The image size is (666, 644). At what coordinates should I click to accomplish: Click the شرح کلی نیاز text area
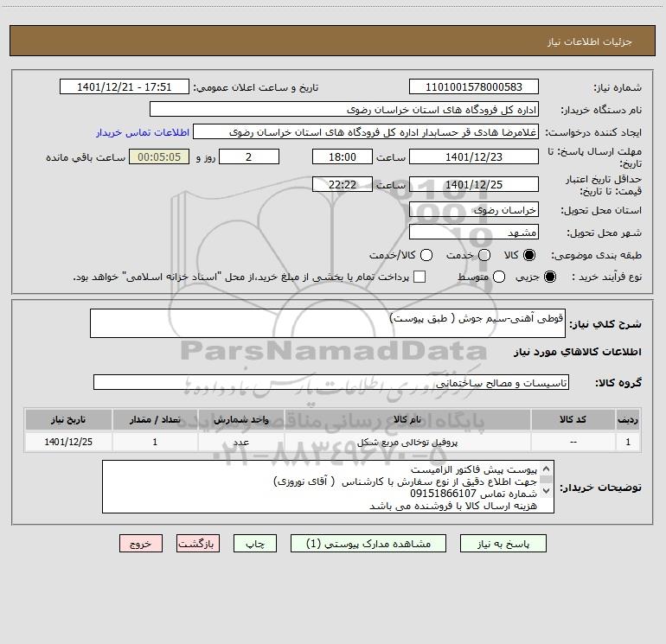click(328, 323)
